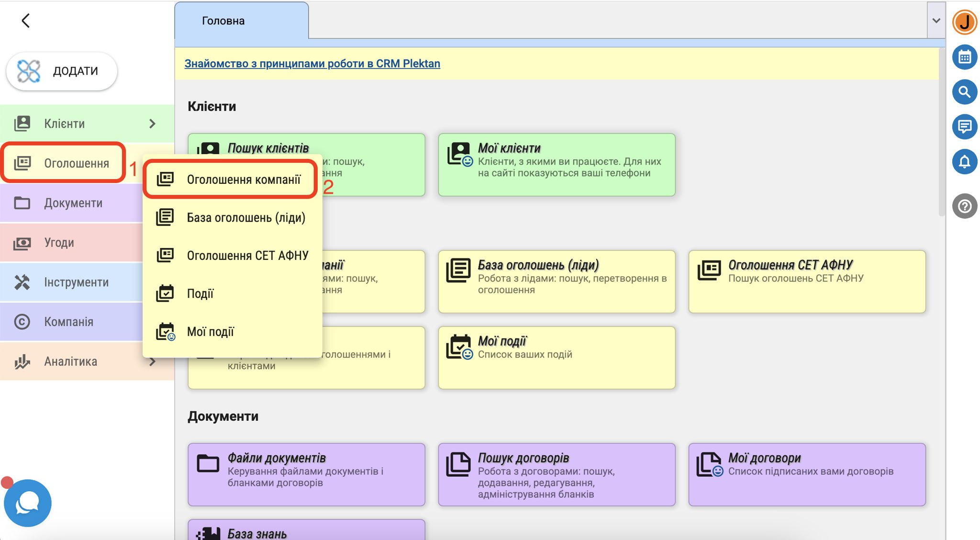Viewport: 980px width, 540px height.
Task: Open the Мої клієнти card
Action: 556,164
